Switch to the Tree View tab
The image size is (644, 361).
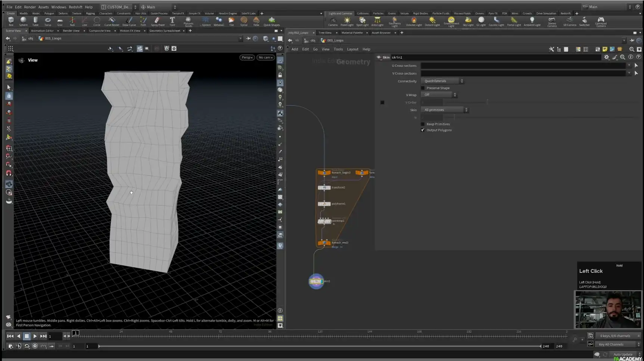coord(325,33)
